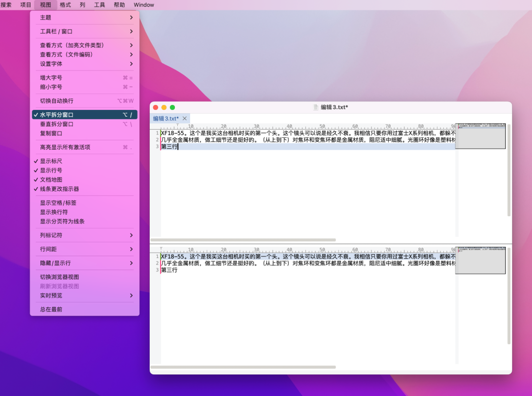Image resolution: width=532 pixels, height=396 pixels.
Task: Click the top pane ruler at 50
Action: pos(322,126)
